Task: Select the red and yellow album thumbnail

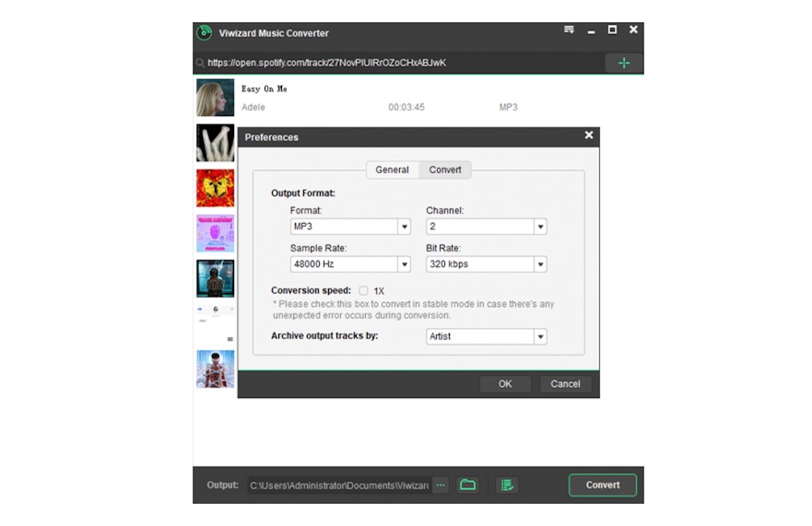Action: [x=216, y=188]
